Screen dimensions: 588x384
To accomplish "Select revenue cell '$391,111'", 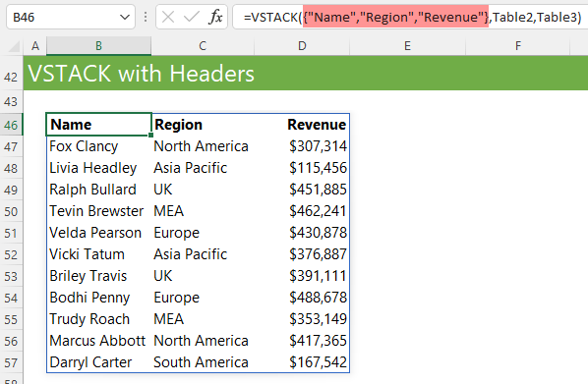I will tap(302, 276).
